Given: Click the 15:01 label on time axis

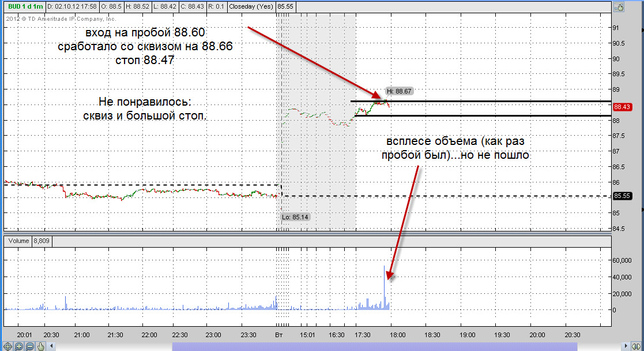Looking at the screenshot, I should point(307,335).
